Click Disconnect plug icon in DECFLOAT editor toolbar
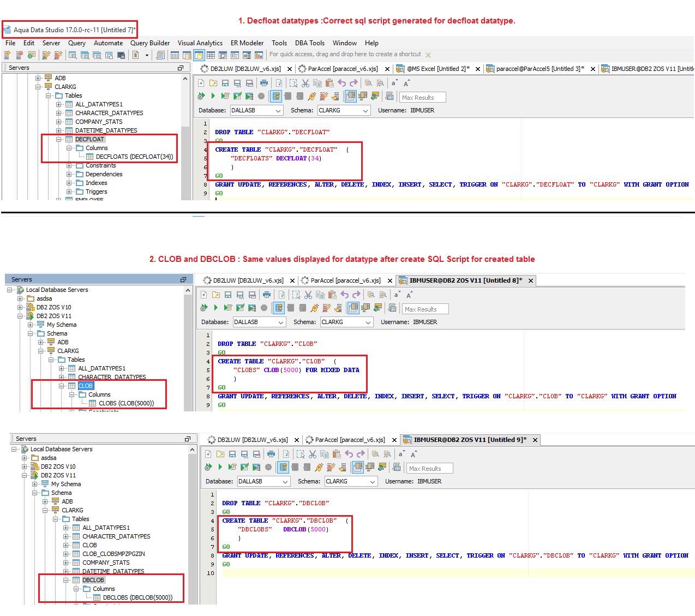The height and width of the screenshot is (616, 695). [324, 96]
